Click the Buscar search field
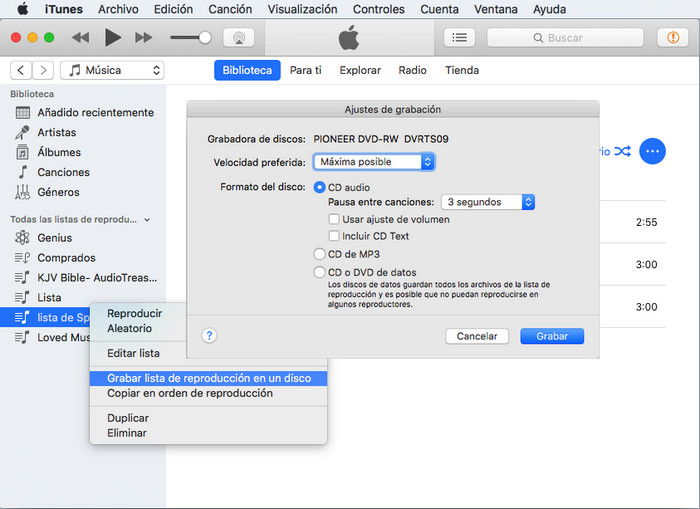This screenshot has width=700, height=509. point(565,38)
